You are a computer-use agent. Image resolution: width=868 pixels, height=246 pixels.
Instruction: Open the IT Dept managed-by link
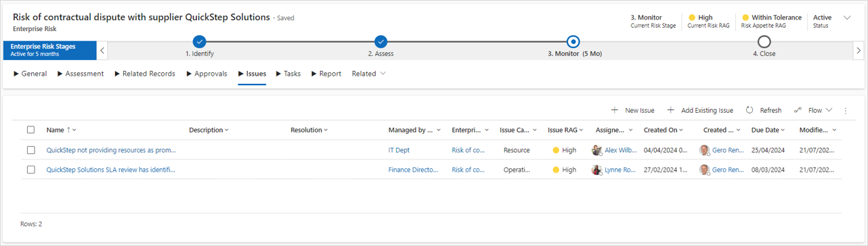pos(399,150)
